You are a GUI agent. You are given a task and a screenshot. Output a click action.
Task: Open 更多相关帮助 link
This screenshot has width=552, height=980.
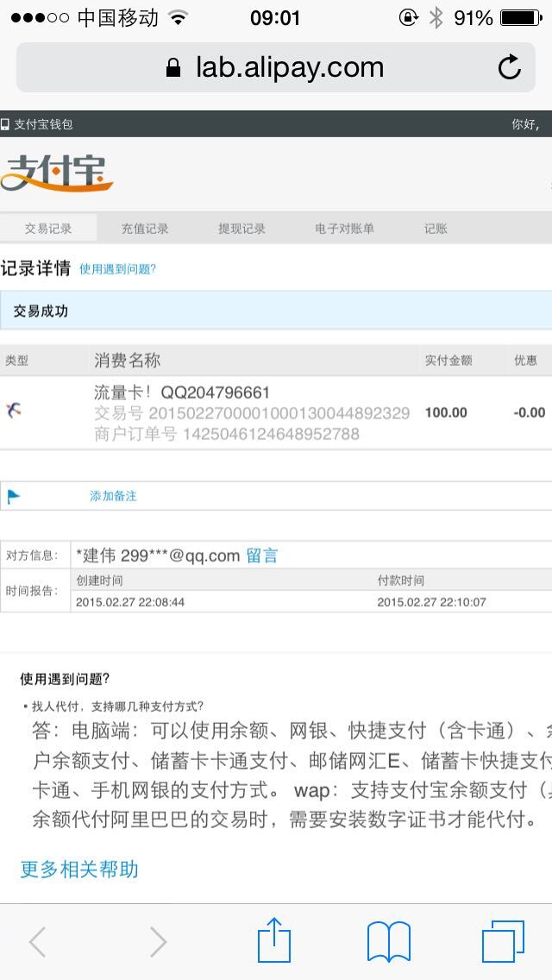79,870
